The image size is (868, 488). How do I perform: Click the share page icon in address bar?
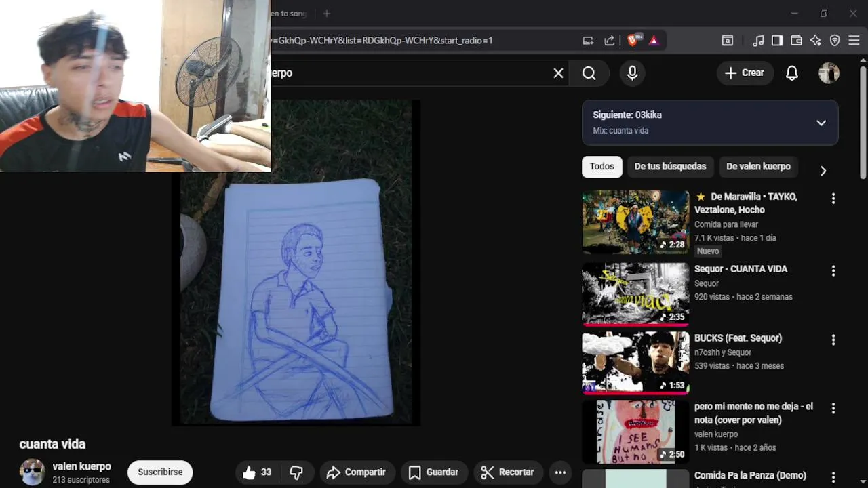pyautogui.click(x=609, y=41)
